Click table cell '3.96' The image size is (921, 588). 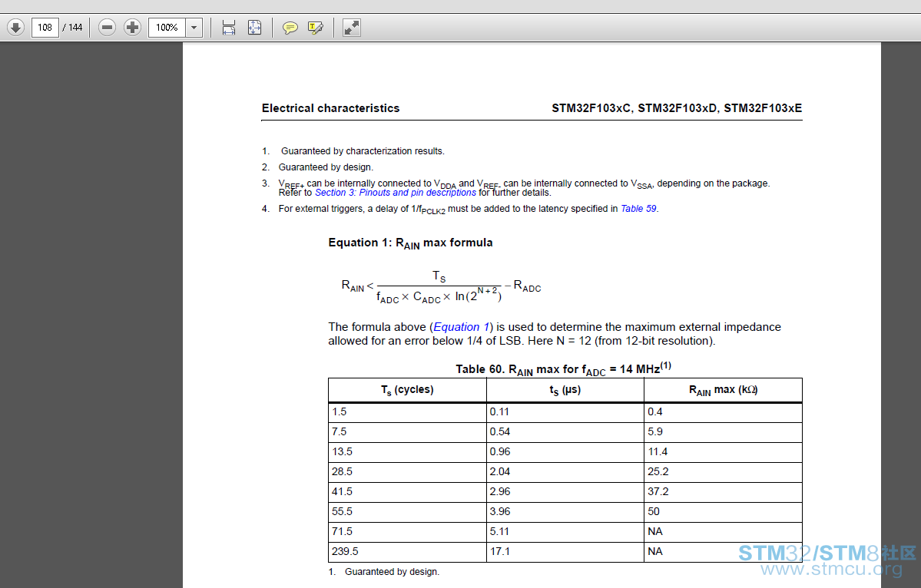click(x=565, y=512)
